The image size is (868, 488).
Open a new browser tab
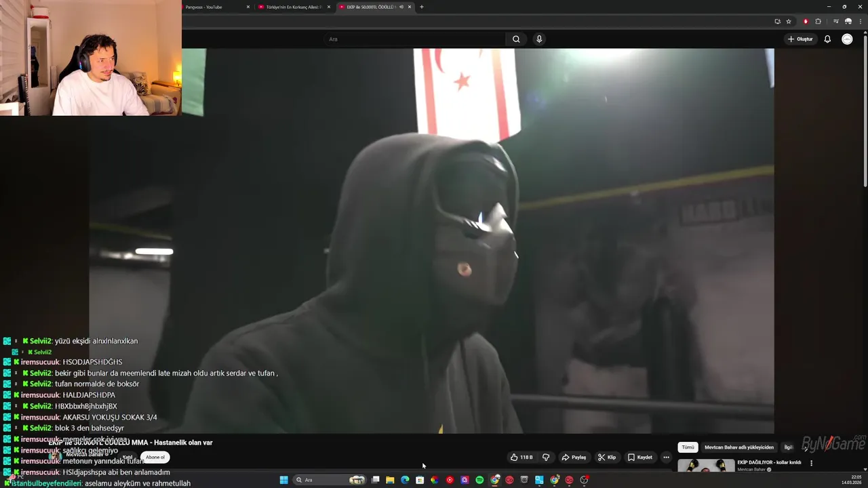coord(422,7)
